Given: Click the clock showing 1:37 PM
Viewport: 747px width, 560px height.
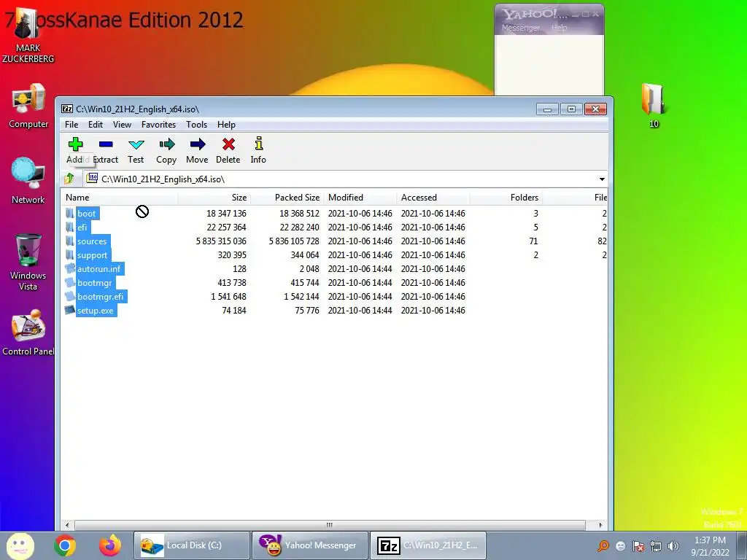Looking at the screenshot, I should pos(710,540).
